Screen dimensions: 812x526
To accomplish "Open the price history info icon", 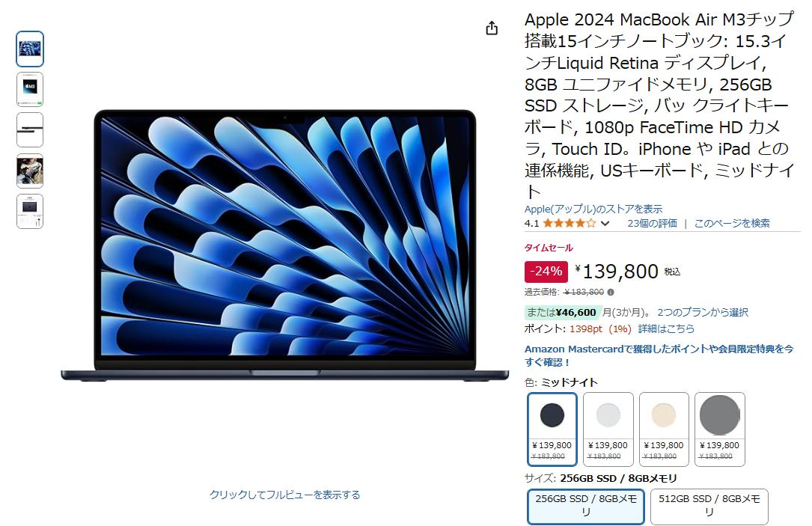I will pyautogui.click(x=611, y=292).
